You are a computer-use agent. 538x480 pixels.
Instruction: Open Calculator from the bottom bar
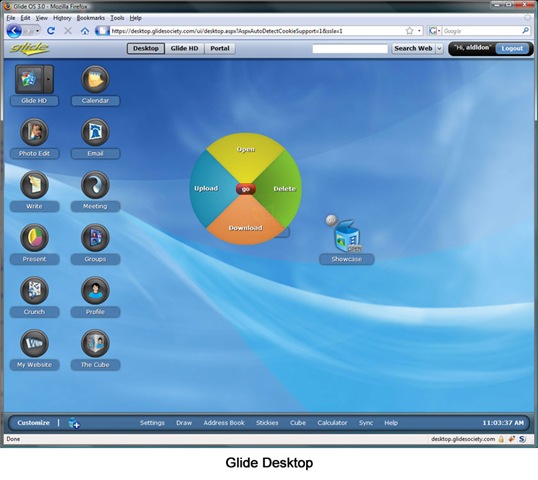pos(332,423)
